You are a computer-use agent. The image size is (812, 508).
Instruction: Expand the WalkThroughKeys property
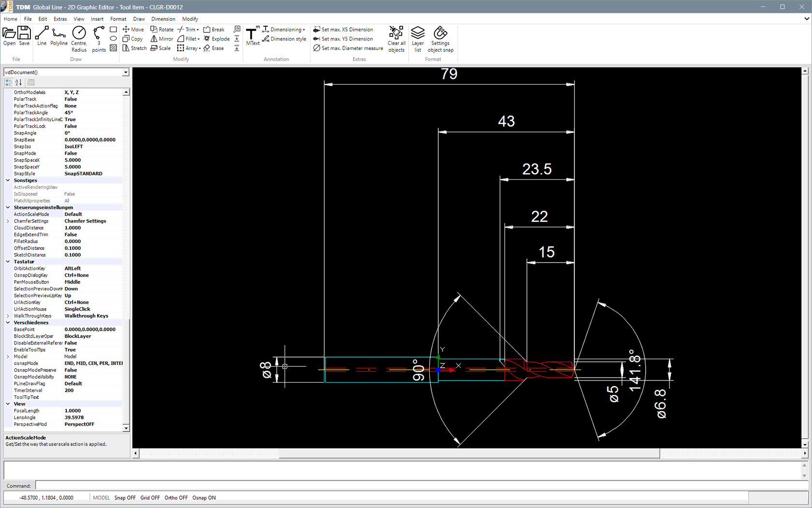tap(8, 316)
